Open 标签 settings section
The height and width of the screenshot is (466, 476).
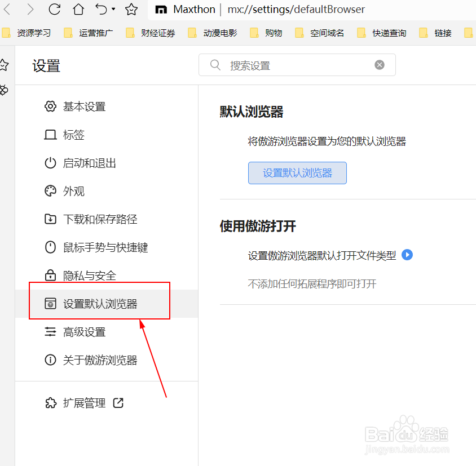coord(107,135)
